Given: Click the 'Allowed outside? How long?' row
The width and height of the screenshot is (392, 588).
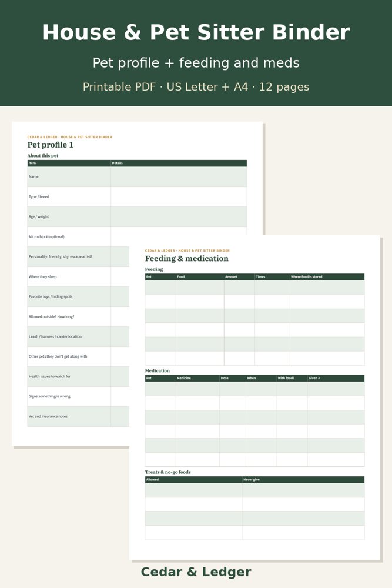Looking at the screenshot, I should click(78, 316).
